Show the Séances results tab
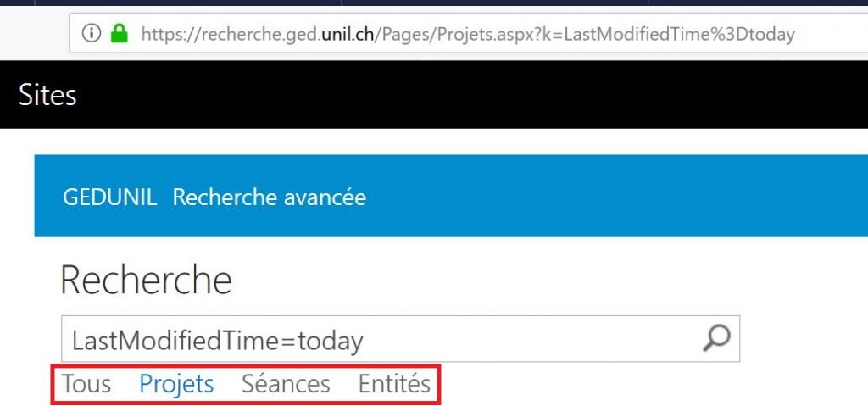This screenshot has height=406, width=868. pyautogui.click(x=286, y=384)
